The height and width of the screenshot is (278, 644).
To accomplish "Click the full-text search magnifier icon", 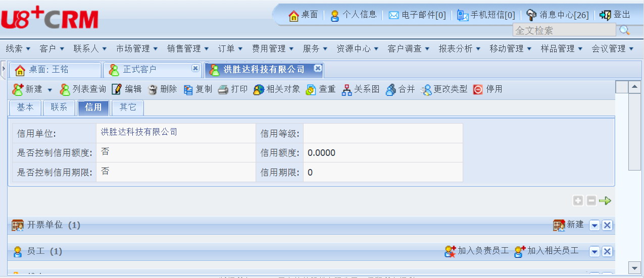I will (624, 30).
